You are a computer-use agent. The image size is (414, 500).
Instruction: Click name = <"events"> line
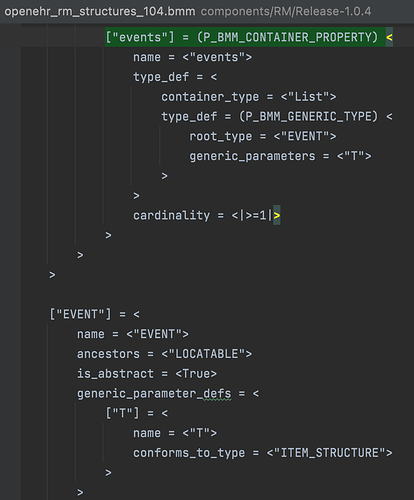(x=193, y=57)
